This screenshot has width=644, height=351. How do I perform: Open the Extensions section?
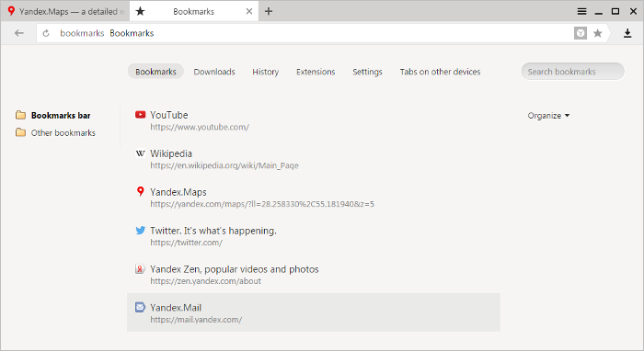click(316, 72)
